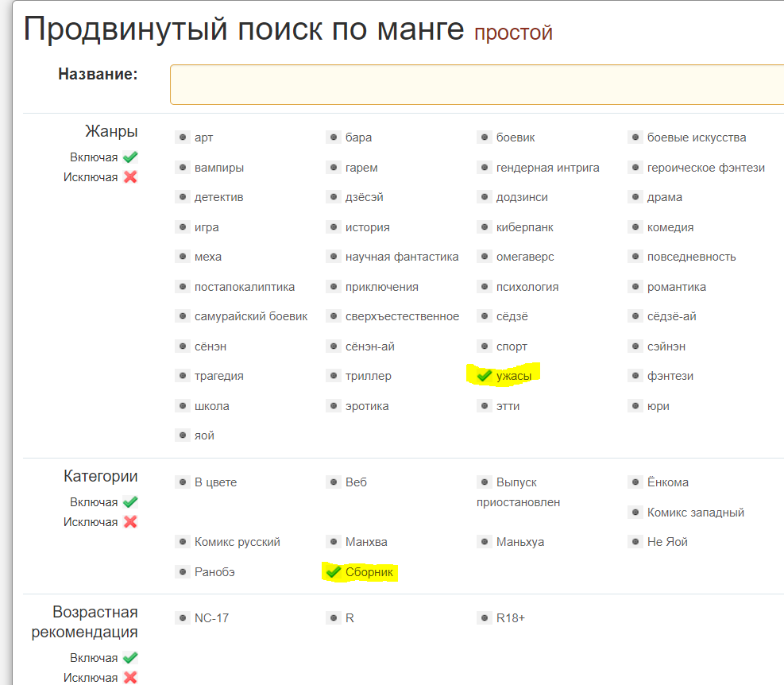
Task: Toggle the Манхва category filter
Action: click(366, 542)
